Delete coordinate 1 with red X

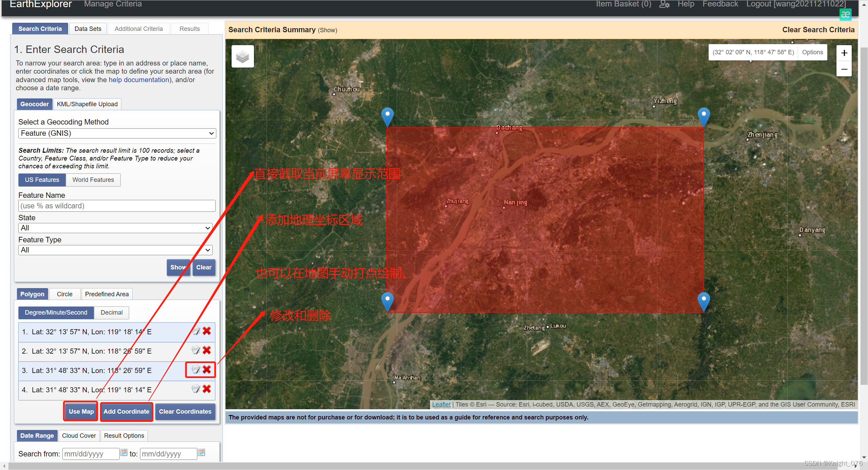point(206,331)
